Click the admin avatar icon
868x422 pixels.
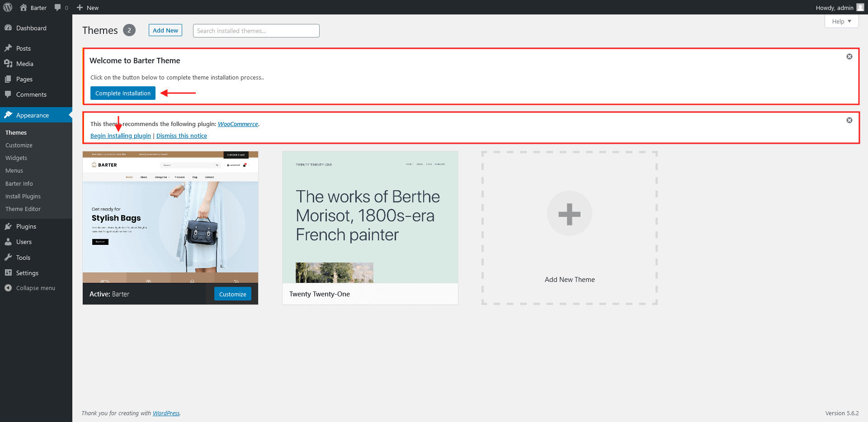(x=860, y=7)
